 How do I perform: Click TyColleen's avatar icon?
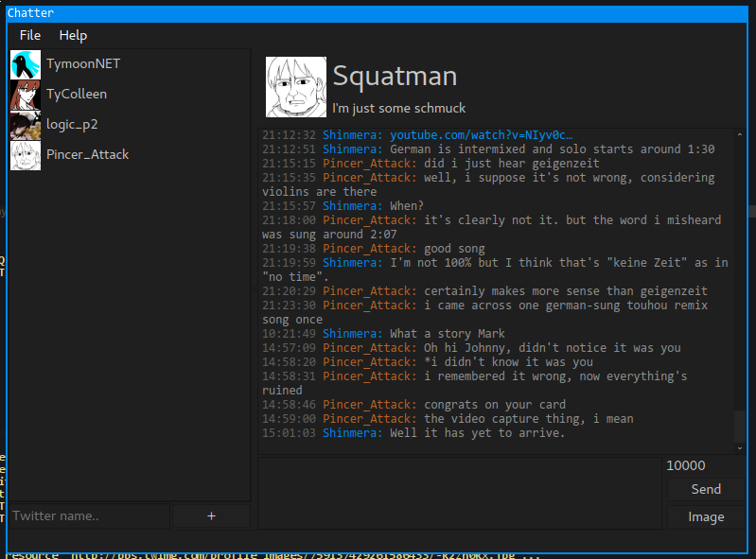tap(25, 95)
